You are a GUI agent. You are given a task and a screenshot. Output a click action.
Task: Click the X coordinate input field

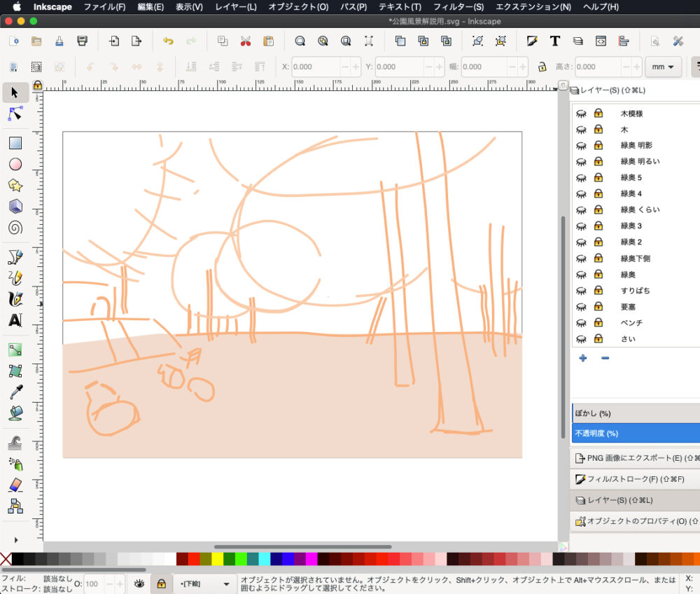tap(315, 67)
